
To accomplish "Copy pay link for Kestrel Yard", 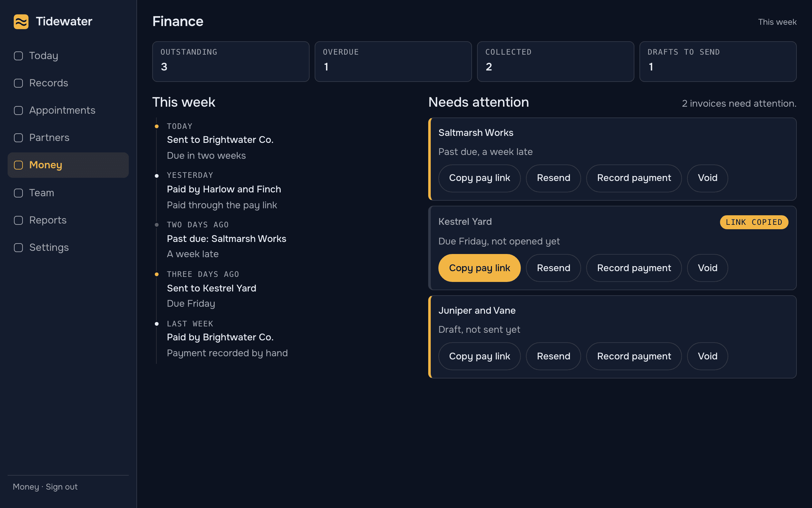I will pyautogui.click(x=480, y=268).
